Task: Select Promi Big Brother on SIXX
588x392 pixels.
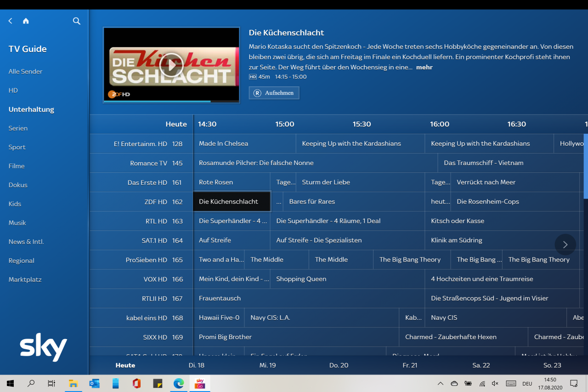Action: [296, 337]
